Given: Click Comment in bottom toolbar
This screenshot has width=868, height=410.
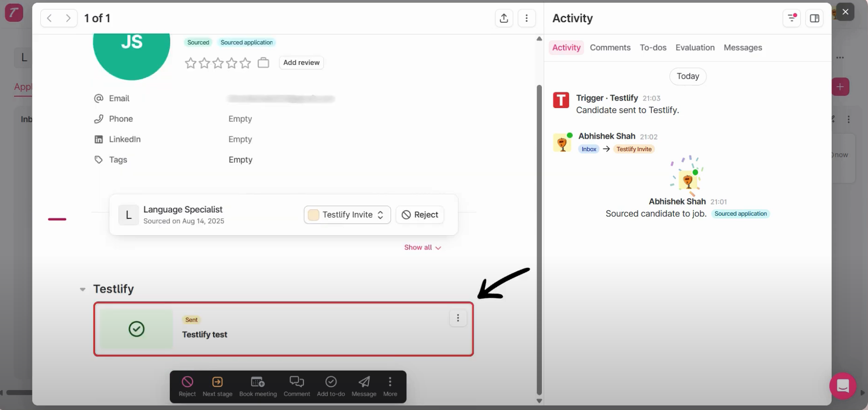Looking at the screenshot, I should click(297, 386).
